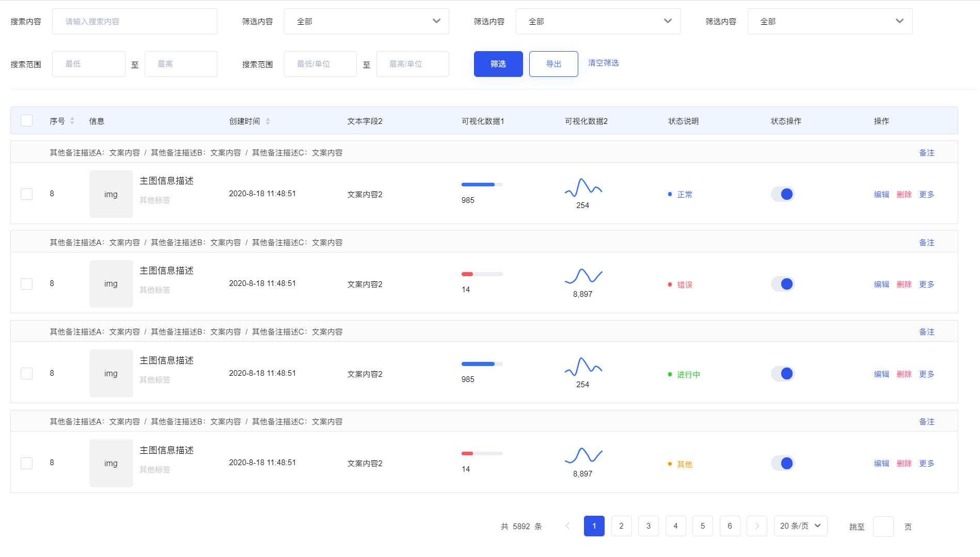Click sparkline chart in the 其他 row
The height and width of the screenshot is (557, 980).
[x=583, y=455]
